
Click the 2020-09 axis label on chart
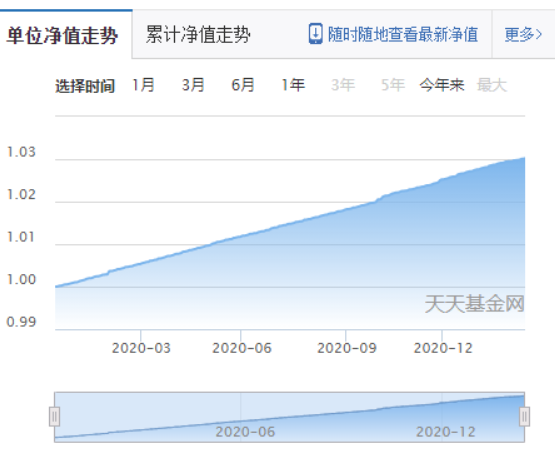347,348
